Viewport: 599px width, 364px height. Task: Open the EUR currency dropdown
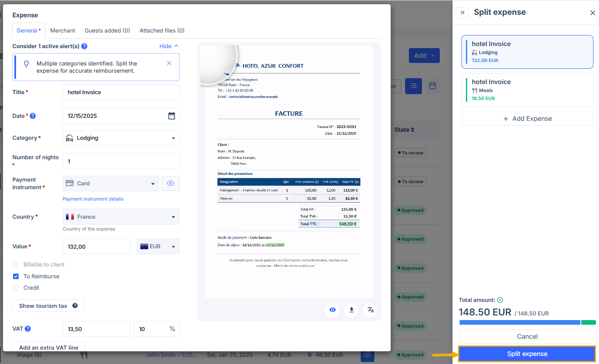158,247
